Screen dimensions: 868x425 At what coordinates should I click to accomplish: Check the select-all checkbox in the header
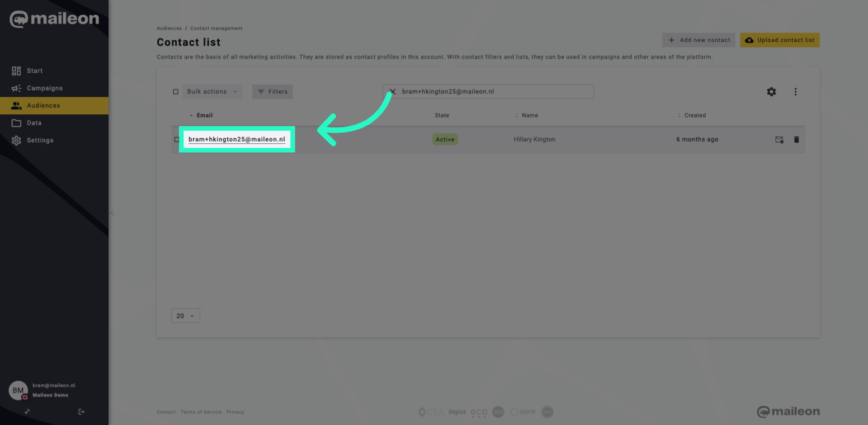click(x=175, y=91)
